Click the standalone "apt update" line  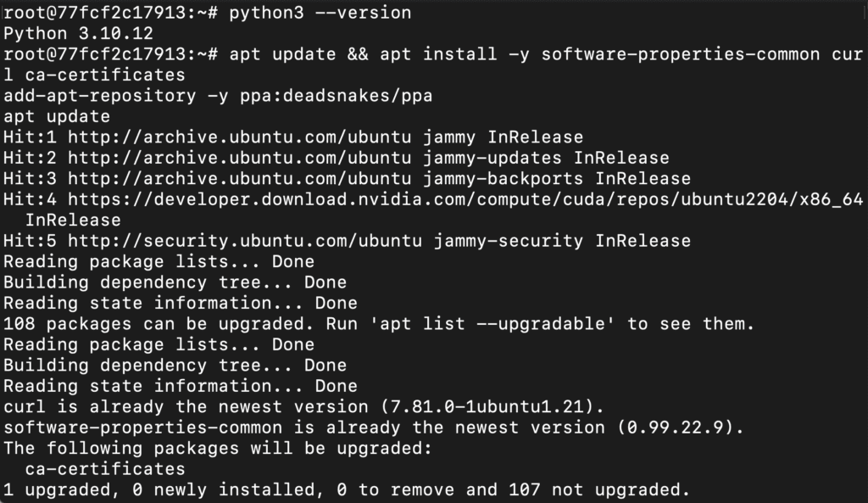click(x=57, y=116)
